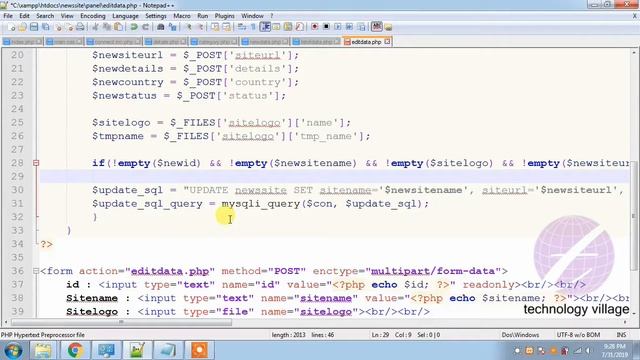The width and height of the screenshot is (640, 360).
Task: Click the Print toolbar icon
Action: point(80,27)
